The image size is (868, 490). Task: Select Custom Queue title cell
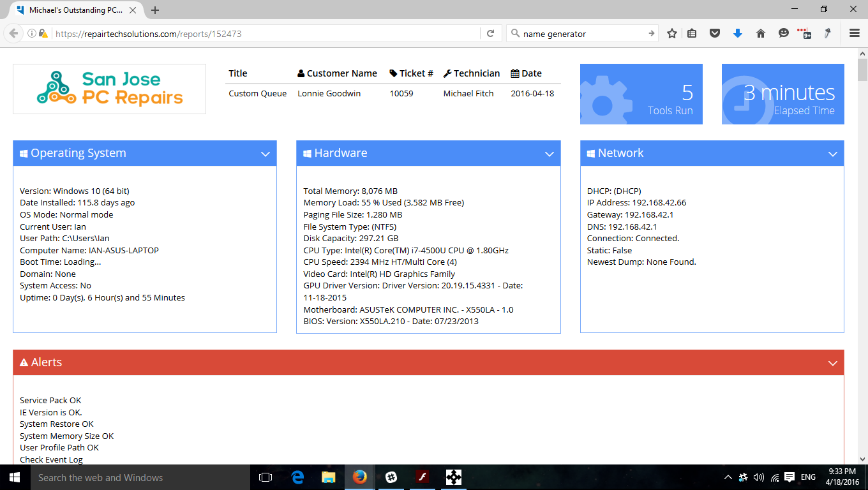tap(258, 93)
